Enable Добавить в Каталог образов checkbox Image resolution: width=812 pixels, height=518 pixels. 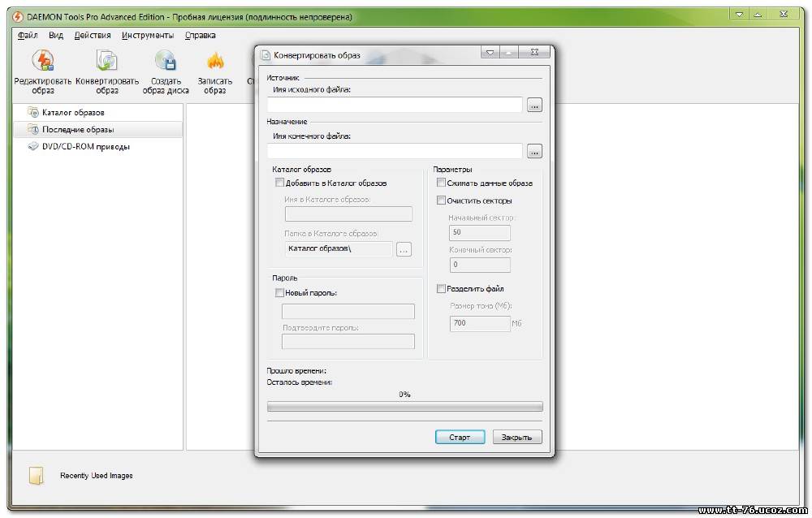pos(279,183)
